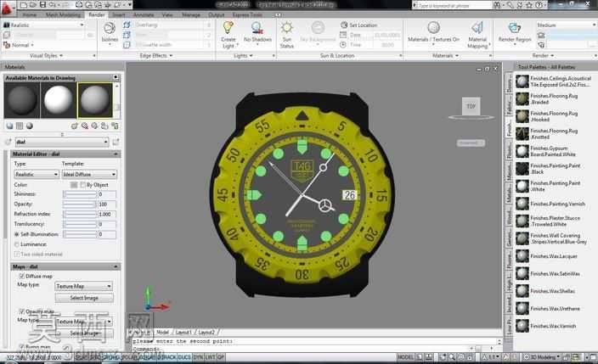Click the Sun Status icon
598x364 pixels.
point(287,27)
